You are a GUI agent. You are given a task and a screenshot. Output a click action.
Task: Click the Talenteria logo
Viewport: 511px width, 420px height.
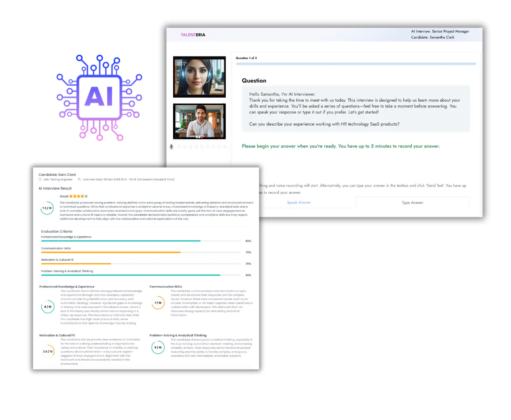tap(193, 35)
